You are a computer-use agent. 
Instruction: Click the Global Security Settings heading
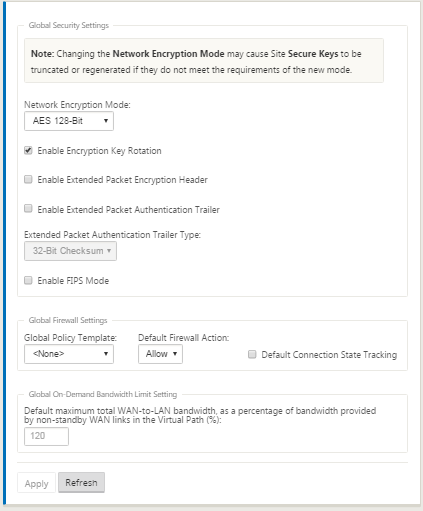tap(69, 25)
